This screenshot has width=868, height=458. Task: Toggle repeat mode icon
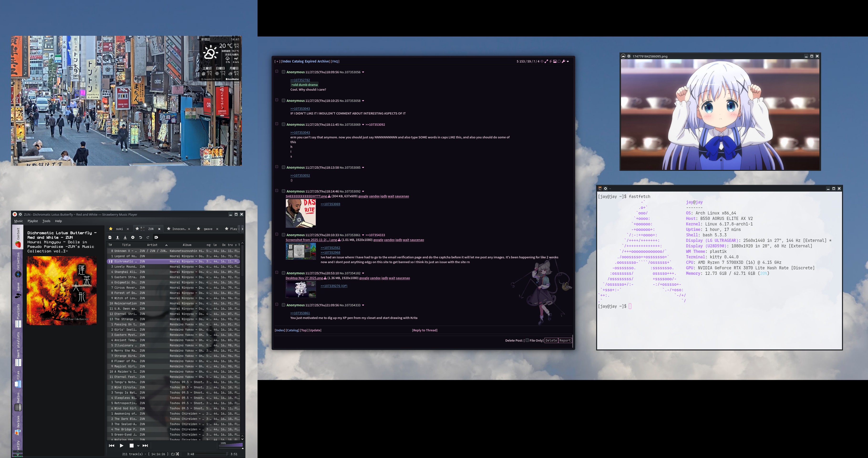click(173, 454)
